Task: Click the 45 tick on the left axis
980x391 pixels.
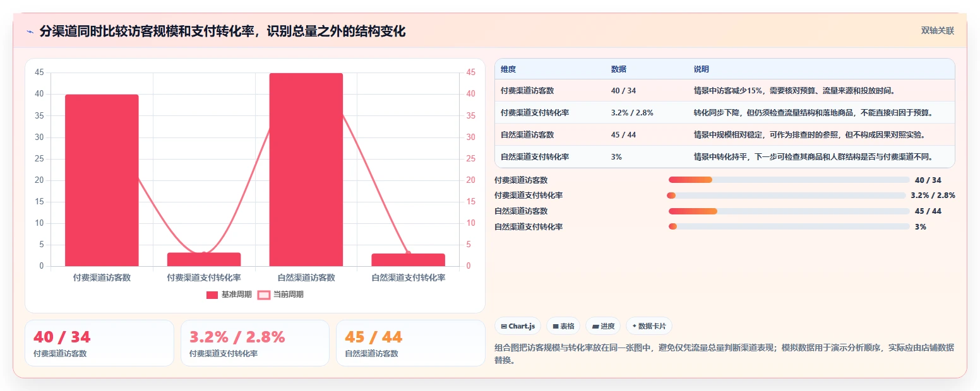Action: pos(39,73)
